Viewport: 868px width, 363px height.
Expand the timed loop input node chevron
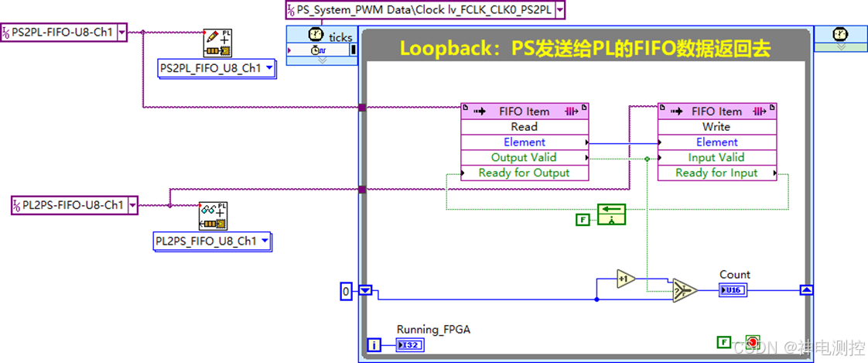(x=322, y=60)
